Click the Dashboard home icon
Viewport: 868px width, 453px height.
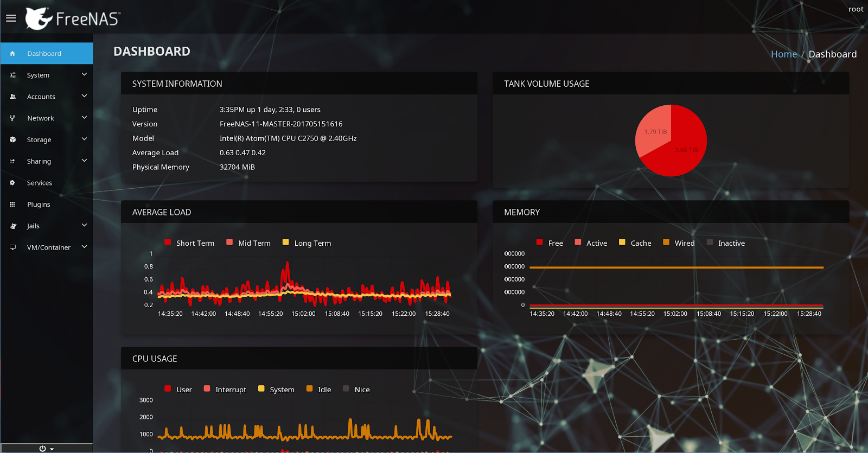12,54
